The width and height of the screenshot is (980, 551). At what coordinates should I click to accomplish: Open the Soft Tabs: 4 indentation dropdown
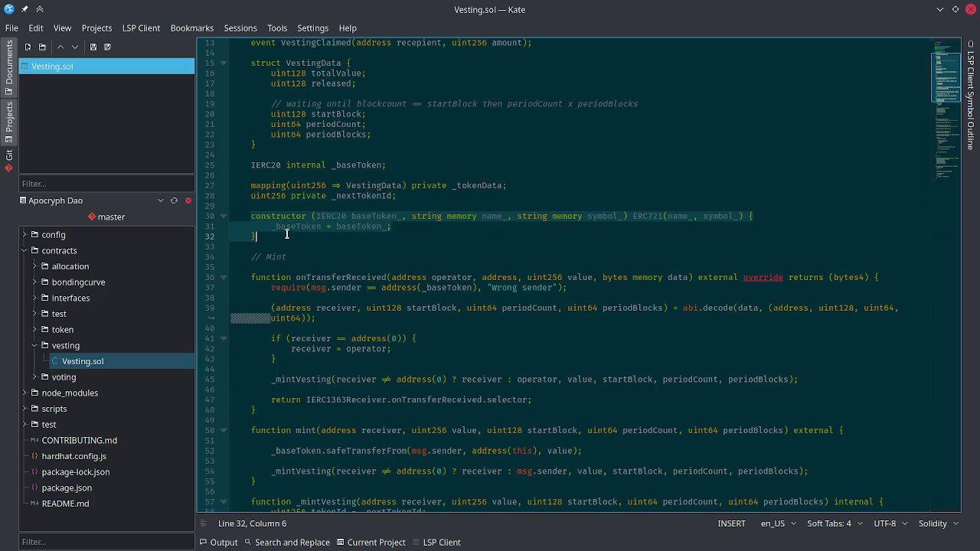pyautogui.click(x=835, y=523)
